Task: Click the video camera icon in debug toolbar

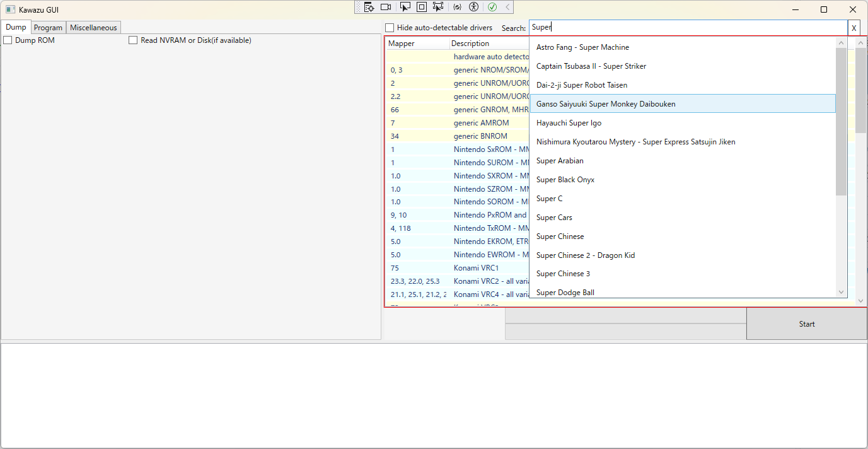Action: [x=386, y=7]
